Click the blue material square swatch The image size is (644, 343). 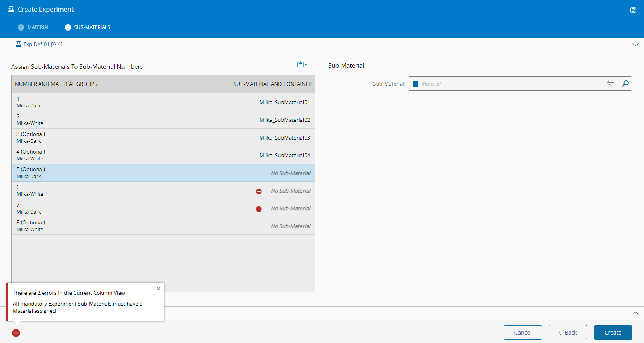(416, 84)
